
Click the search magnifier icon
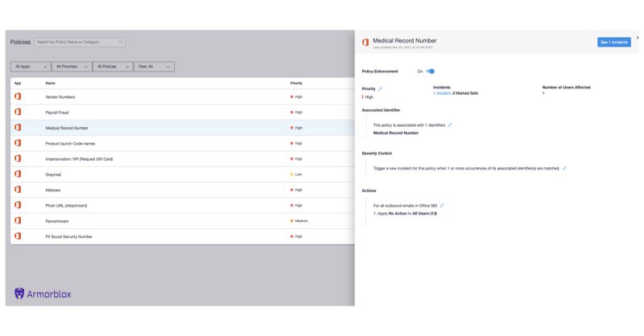click(x=122, y=42)
